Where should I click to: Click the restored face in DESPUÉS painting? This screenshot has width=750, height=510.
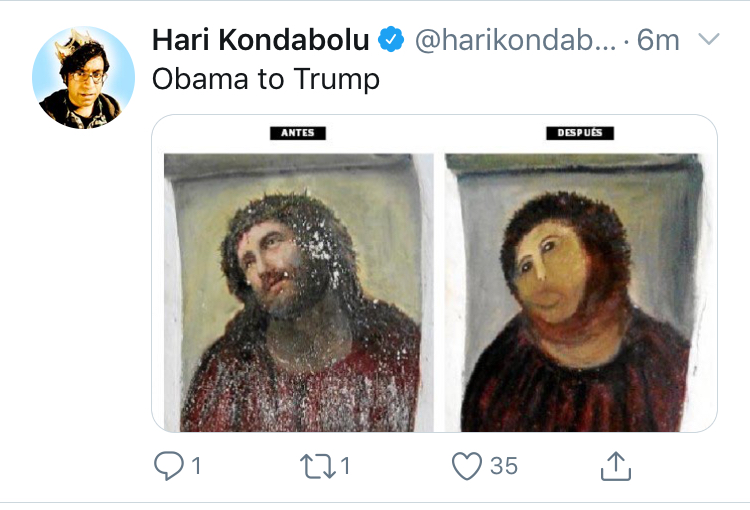pyautogui.click(x=550, y=273)
